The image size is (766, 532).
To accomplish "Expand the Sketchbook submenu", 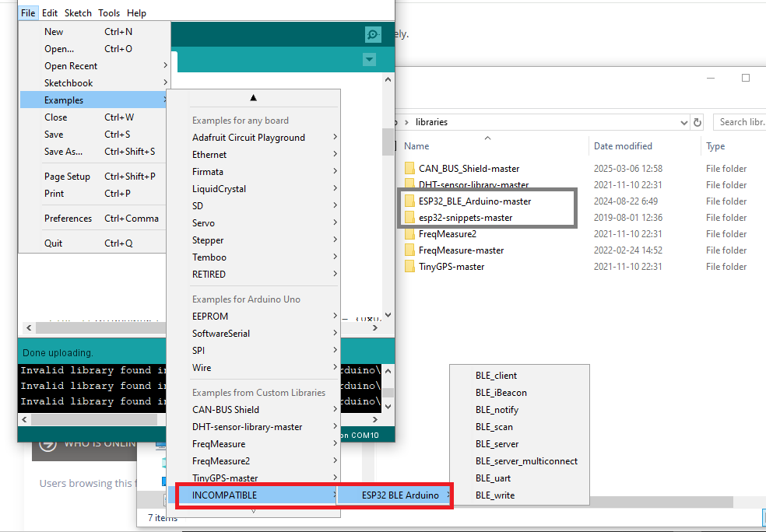I will click(x=95, y=83).
